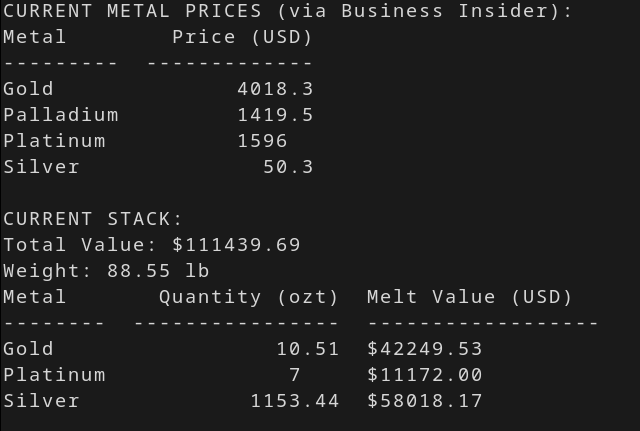Click the Gold price 4018.3

coord(276,89)
